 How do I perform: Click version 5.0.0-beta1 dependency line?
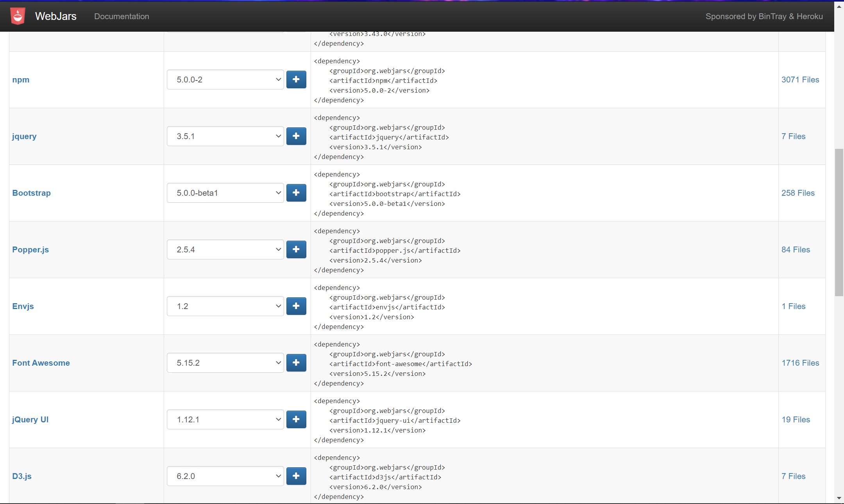point(387,204)
